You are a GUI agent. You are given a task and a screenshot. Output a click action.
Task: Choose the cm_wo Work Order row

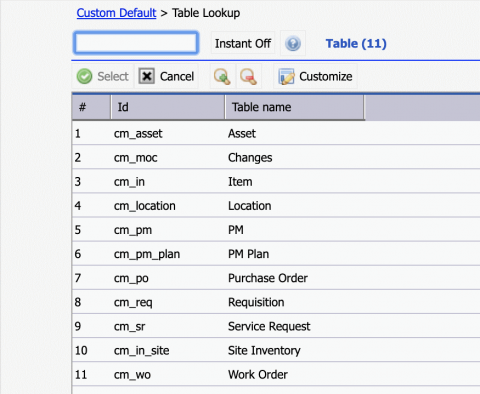tap(276, 374)
